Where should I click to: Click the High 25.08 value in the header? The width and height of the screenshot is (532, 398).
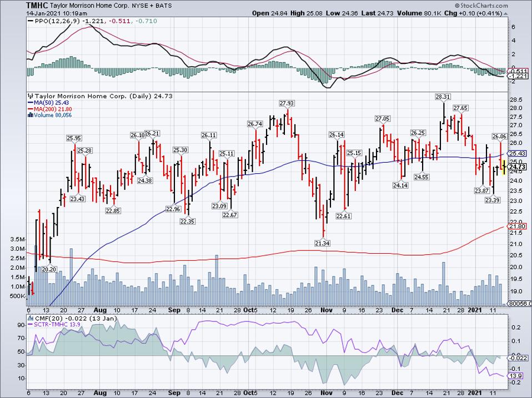point(307,13)
